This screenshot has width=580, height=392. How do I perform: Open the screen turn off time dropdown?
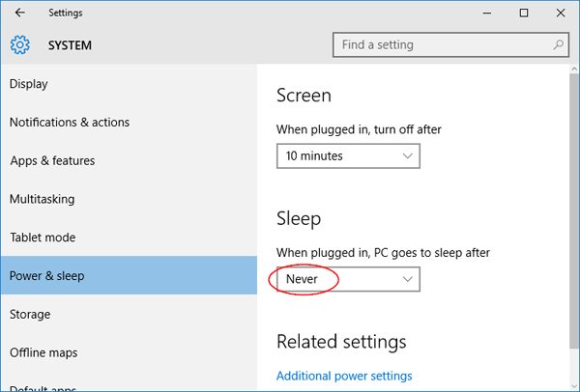[347, 155]
